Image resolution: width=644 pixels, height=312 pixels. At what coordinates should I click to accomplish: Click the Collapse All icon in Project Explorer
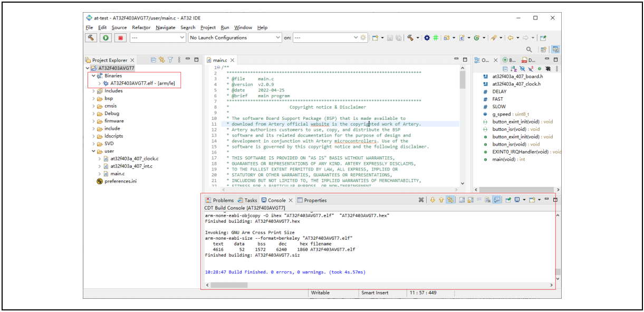click(153, 60)
